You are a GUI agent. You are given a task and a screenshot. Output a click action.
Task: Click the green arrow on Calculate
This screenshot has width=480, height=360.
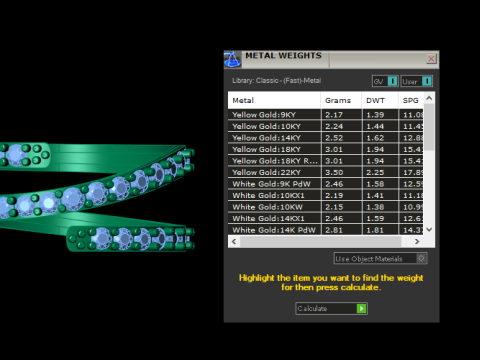tap(361, 309)
